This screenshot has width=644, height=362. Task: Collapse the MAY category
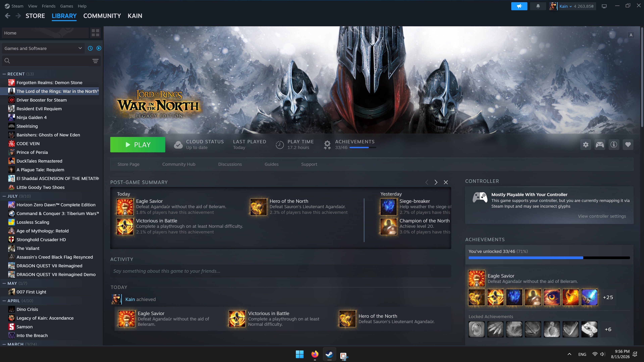click(x=4, y=283)
